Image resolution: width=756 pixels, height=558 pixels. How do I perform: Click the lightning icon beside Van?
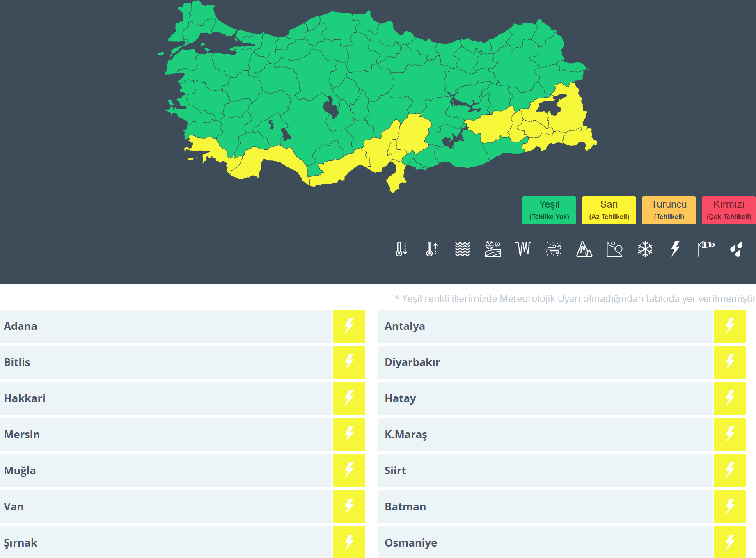click(349, 507)
